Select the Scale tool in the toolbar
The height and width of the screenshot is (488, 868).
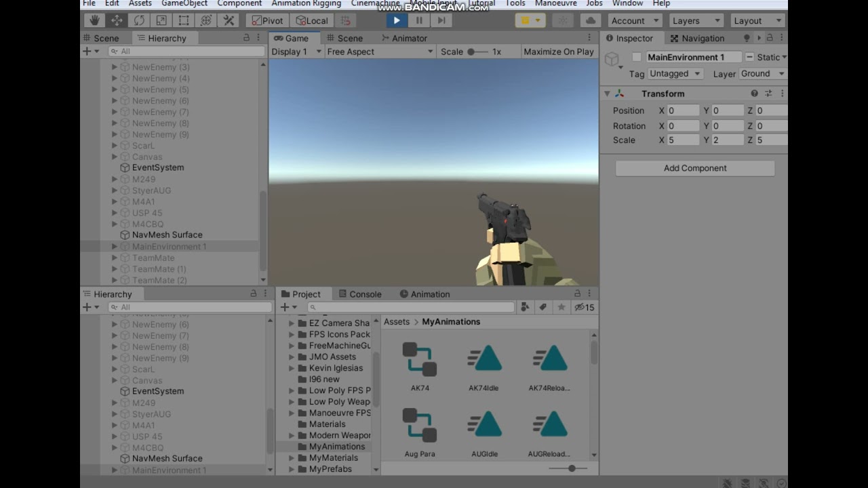click(161, 20)
